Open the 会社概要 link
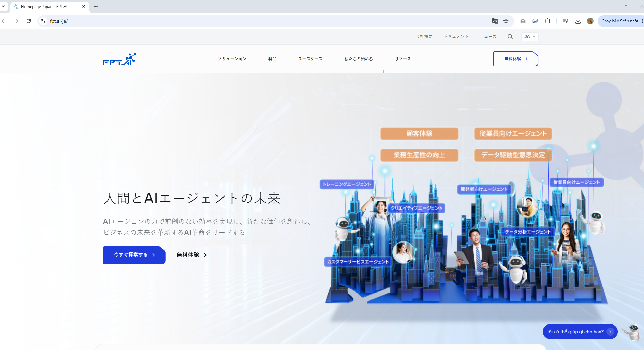The width and height of the screenshot is (644, 350). [424, 37]
